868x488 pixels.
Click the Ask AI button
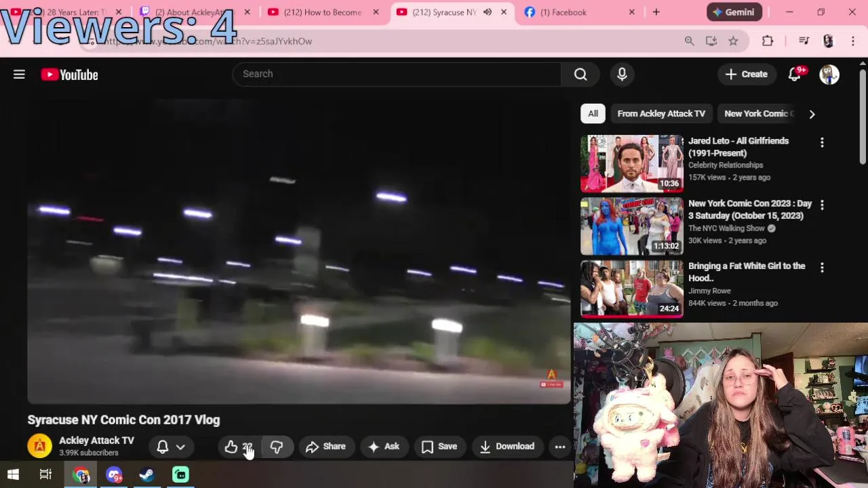tap(384, 447)
